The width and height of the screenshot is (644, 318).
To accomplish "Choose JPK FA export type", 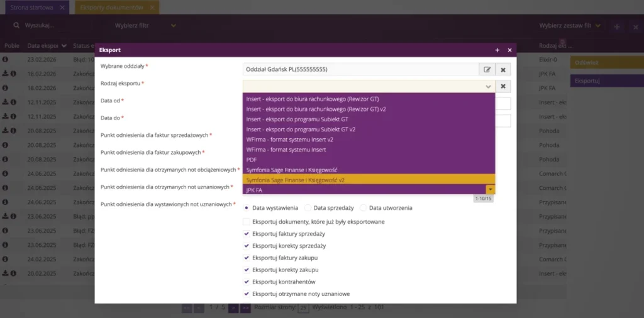I will pyautogui.click(x=364, y=190).
